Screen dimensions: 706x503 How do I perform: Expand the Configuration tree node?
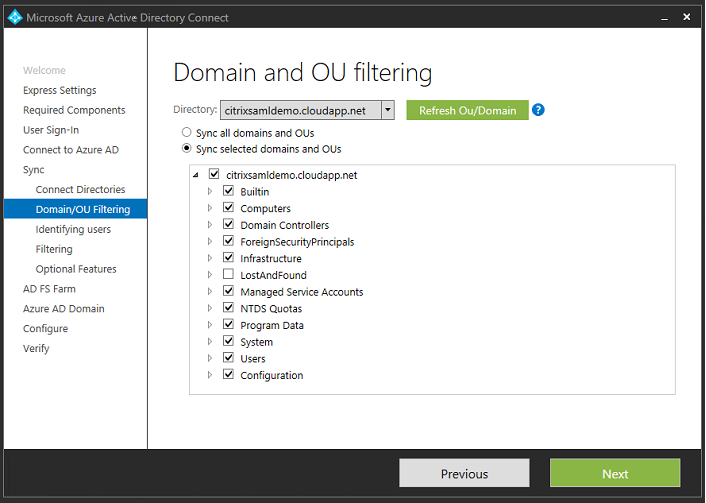point(210,376)
